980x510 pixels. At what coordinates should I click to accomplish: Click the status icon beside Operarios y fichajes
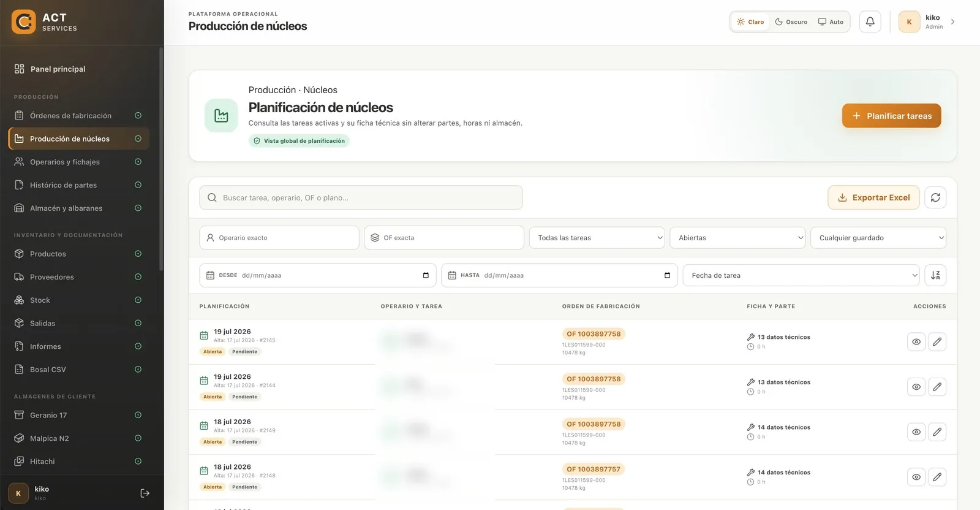(138, 162)
